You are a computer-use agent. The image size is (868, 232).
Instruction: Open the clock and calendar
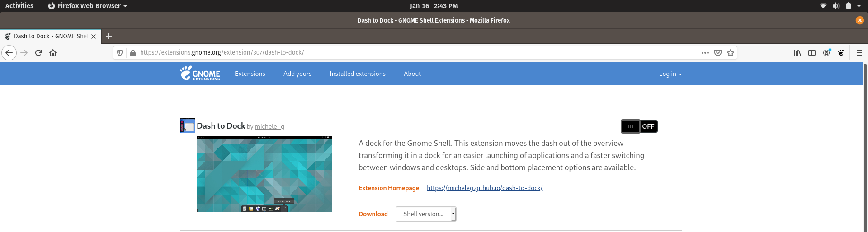click(434, 6)
